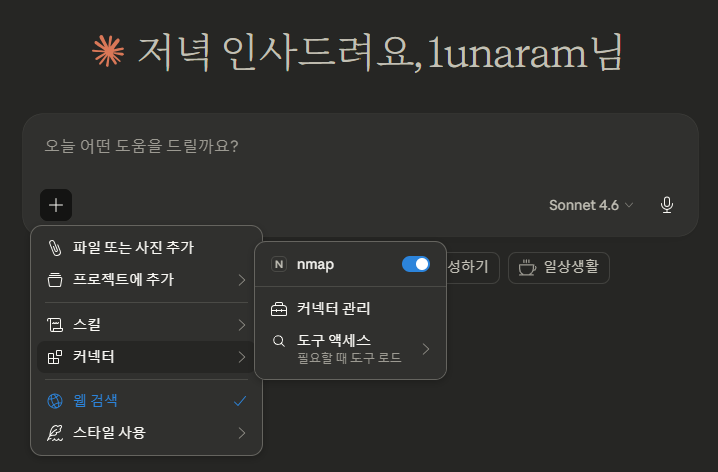Expand the 스타일 사용 submenu chevron

(x=241, y=433)
